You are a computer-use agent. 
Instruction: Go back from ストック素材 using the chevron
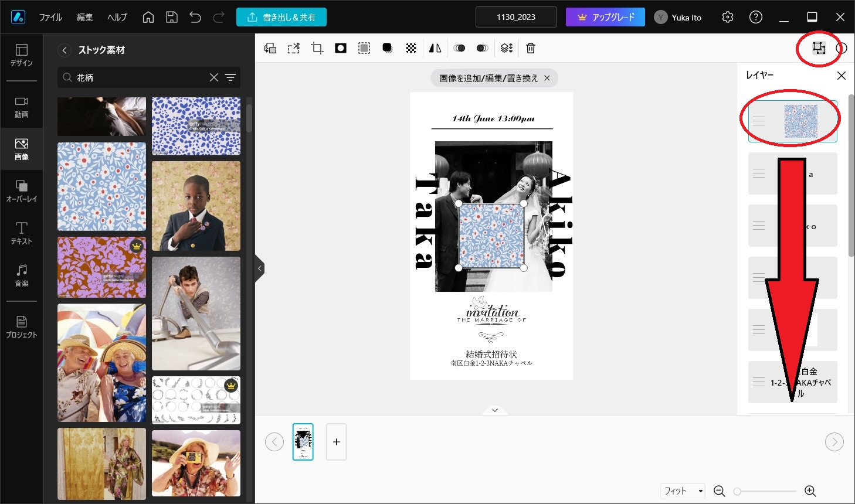pos(65,50)
